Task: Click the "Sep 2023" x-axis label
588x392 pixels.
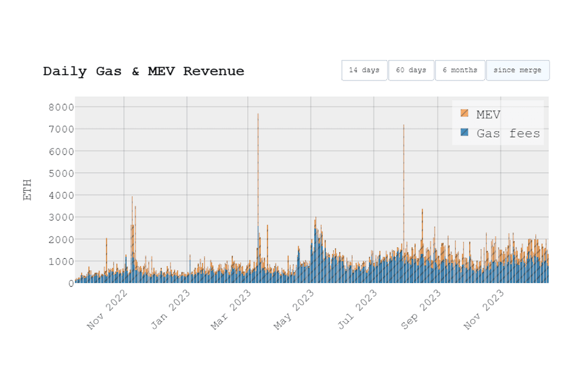Action: tap(421, 310)
